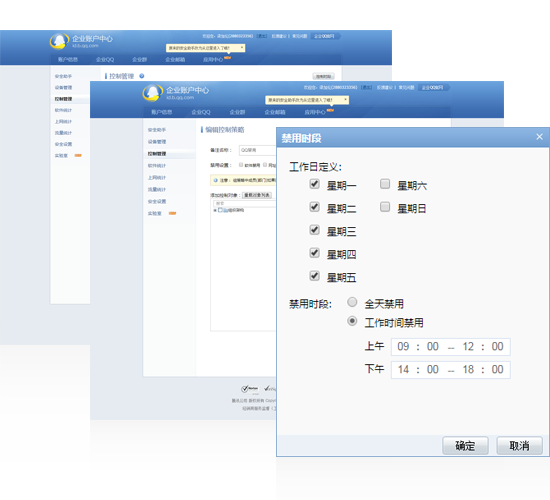Screen dimensions: 550x500
Task: Click the 退出 link in the back window header
Action: 262,36
